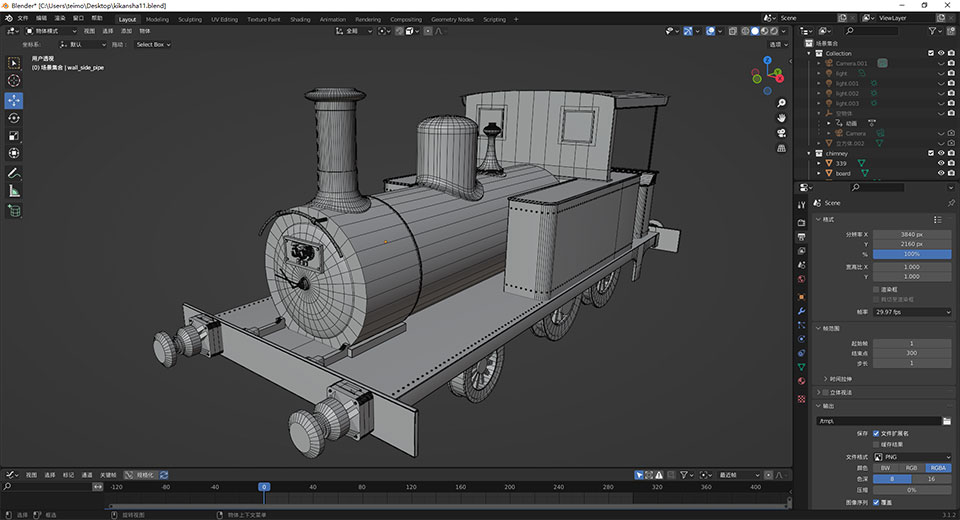Select the Cursor tool in the toolbar
960x520 pixels.
(14, 80)
